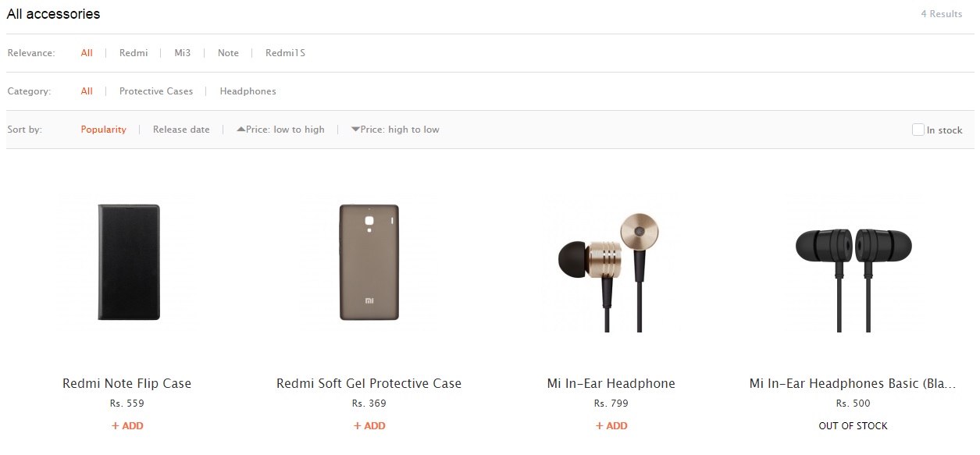Viewport: 980px width, 455px height.
Task: Filter relevance by Mi3
Action: pos(183,53)
